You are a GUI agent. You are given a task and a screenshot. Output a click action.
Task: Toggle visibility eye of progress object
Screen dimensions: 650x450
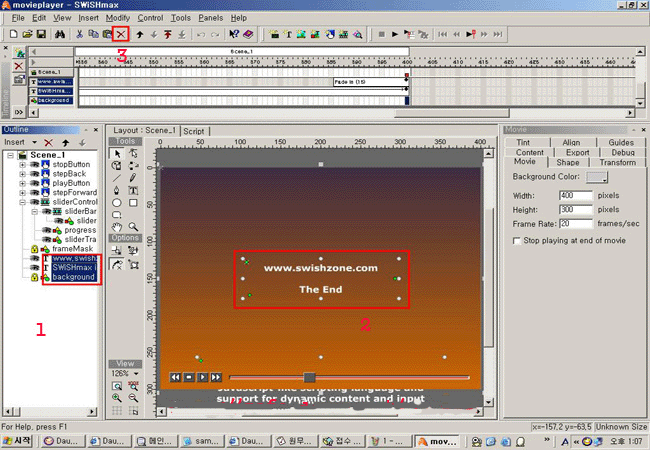[x=47, y=230]
